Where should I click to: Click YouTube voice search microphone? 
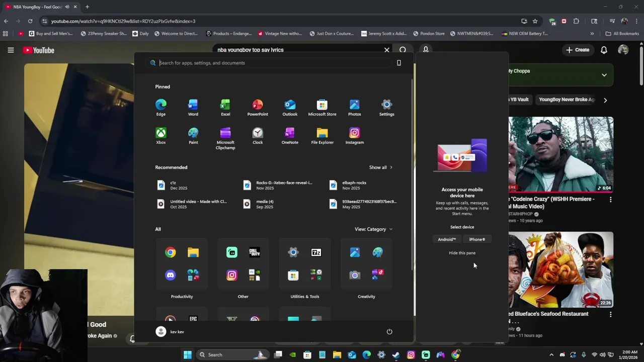click(x=426, y=50)
